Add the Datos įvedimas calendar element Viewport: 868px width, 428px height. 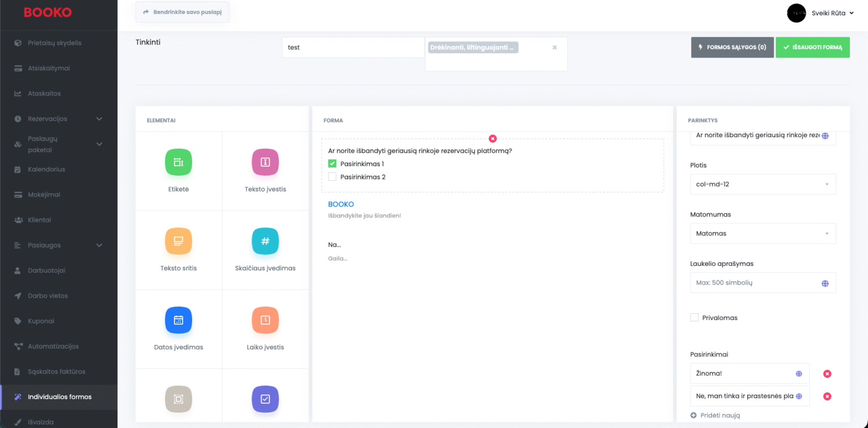[179, 321]
